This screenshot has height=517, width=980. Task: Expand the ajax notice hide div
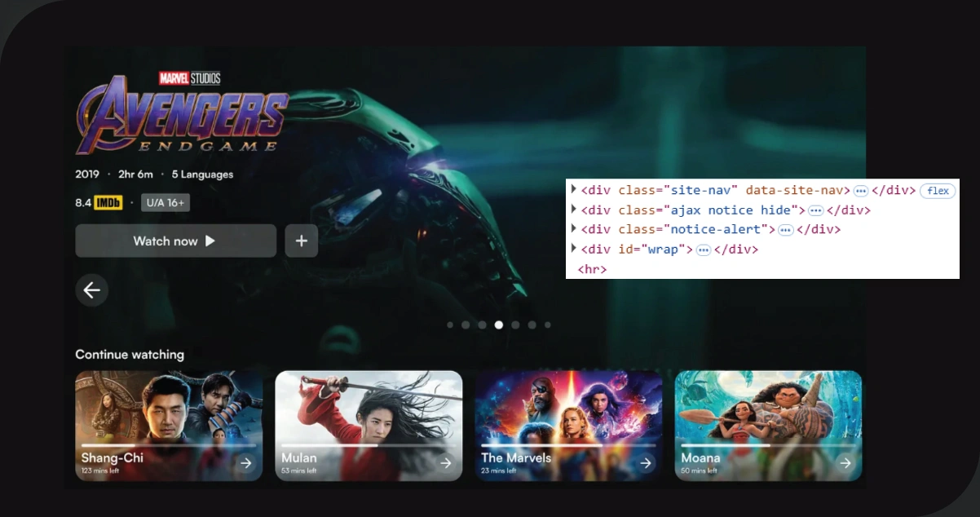coord(574,210)
